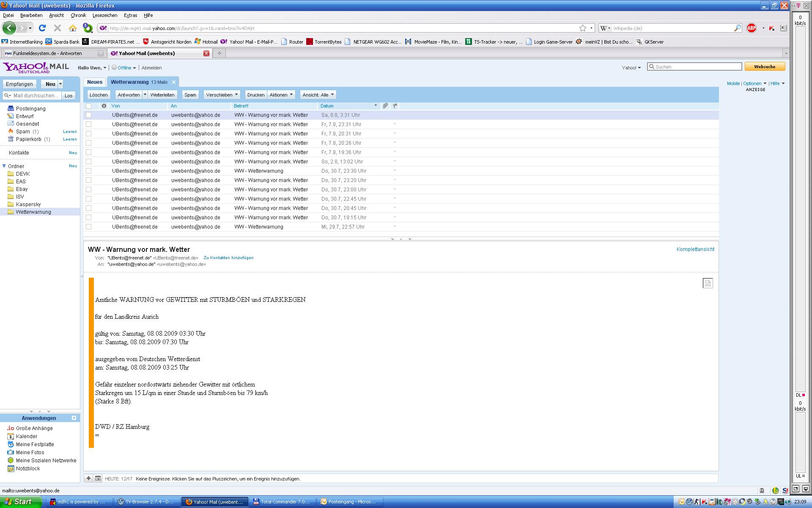812x508 pixels.
Task: Bookmark page with the star icon
Action: pos(583,28)
